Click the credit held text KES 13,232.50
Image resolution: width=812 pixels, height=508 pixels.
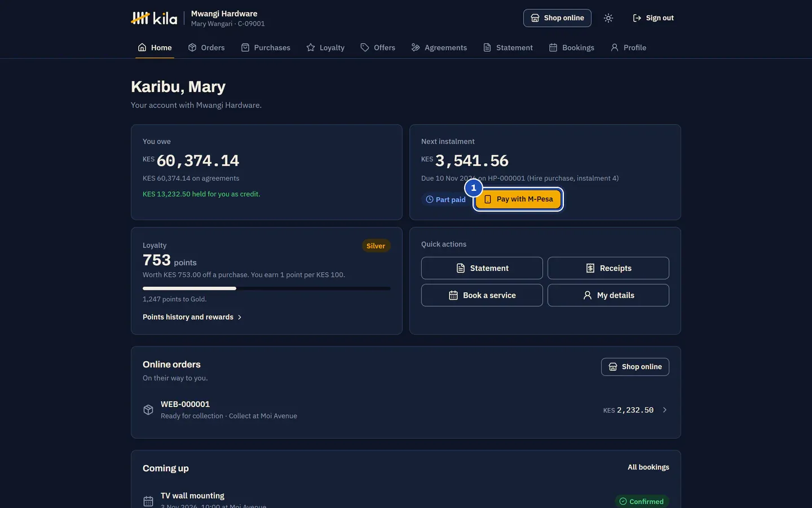pyautogui.click(x=201, y=194)
